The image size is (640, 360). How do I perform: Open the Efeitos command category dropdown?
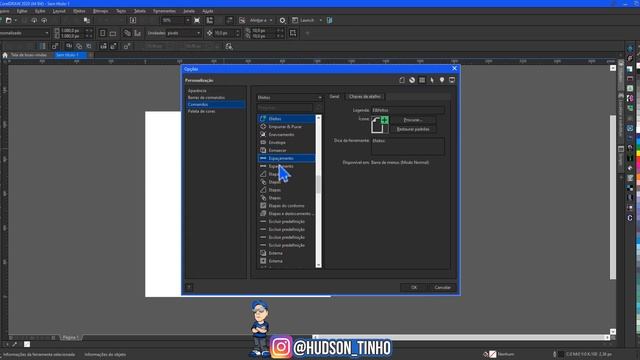(x=289, y=98)
